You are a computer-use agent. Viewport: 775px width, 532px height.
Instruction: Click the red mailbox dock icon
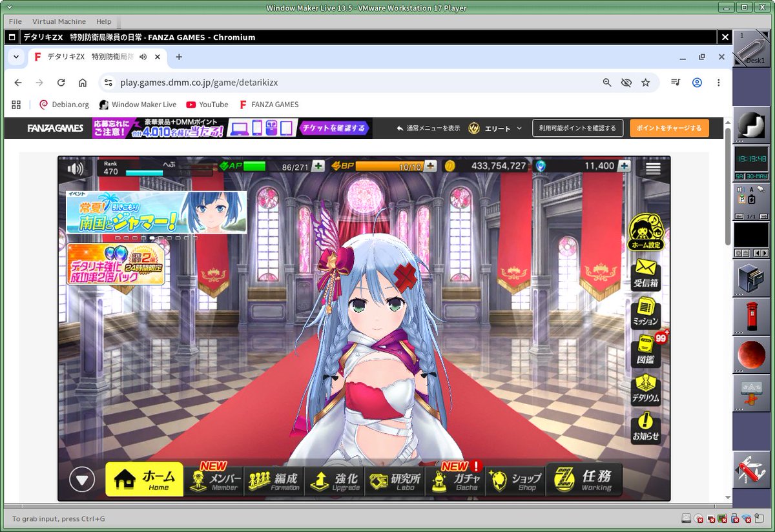(x=751, y=317)
